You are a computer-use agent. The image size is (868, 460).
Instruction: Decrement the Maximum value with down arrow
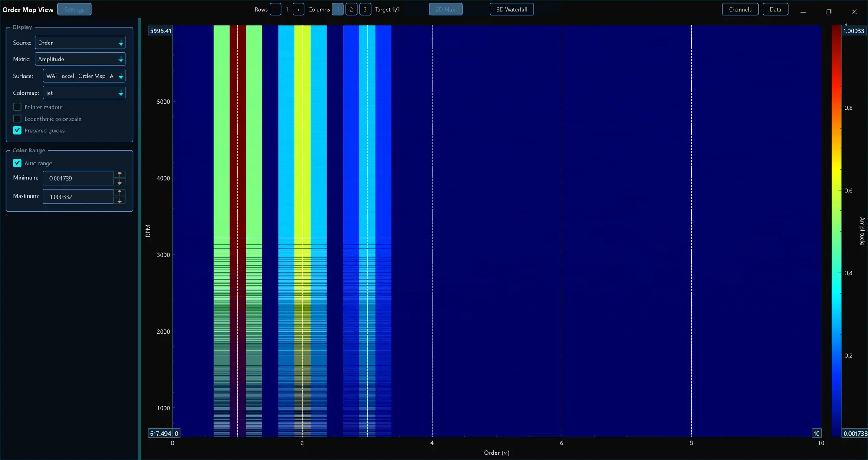click(120, 201)
